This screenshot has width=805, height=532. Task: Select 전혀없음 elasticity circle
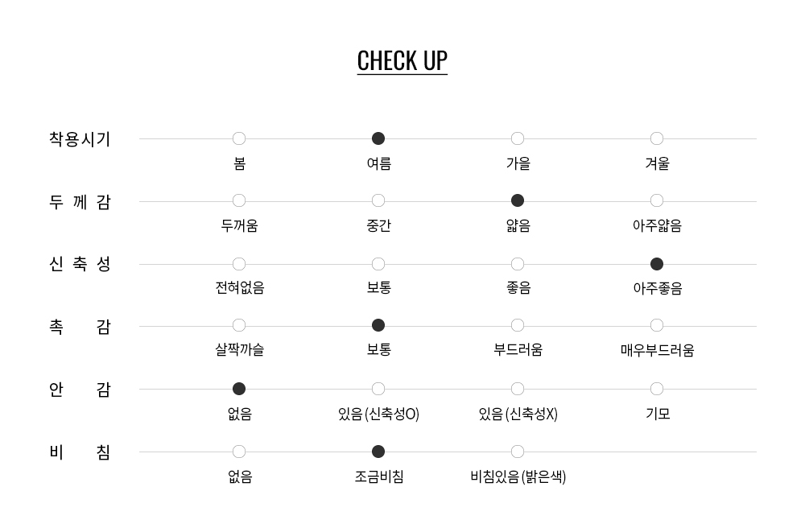239,264
